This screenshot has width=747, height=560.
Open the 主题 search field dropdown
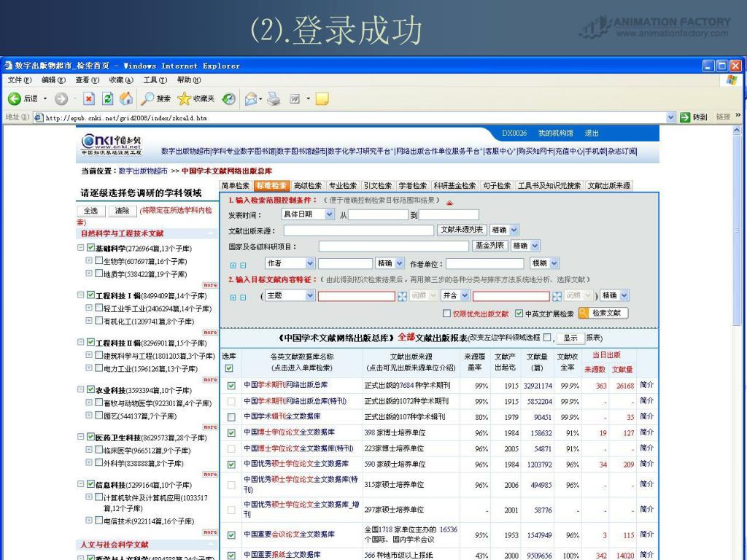[310, 295]
